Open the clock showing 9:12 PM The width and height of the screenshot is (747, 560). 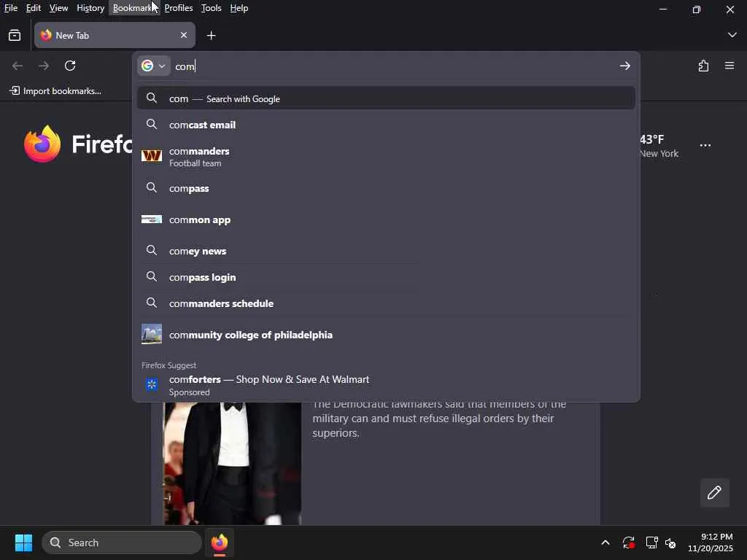711,542
